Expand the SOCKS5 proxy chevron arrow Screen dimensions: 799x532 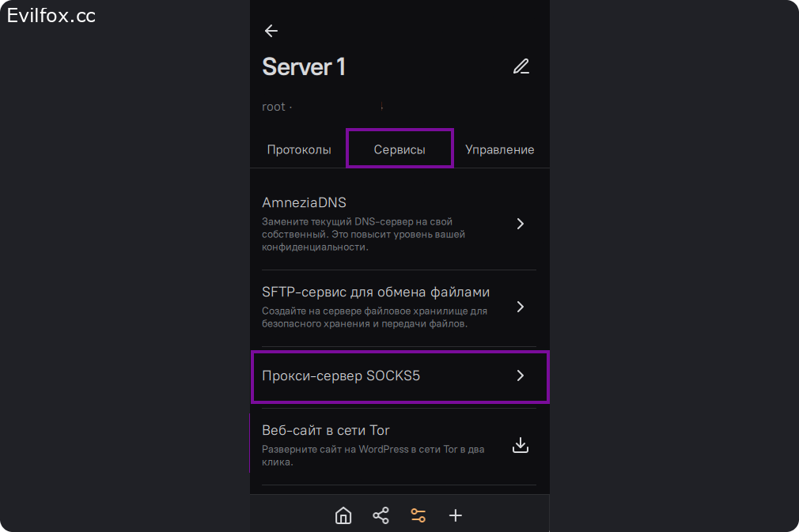[520, 376]
